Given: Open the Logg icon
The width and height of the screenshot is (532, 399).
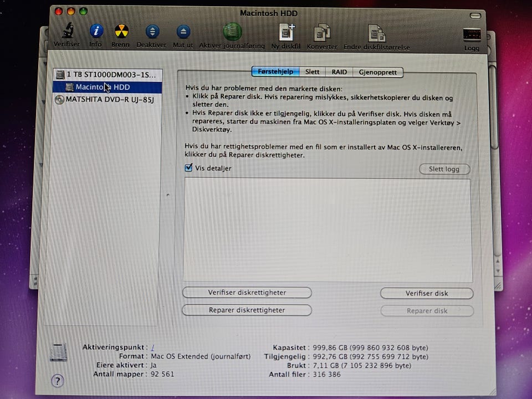Looking at the screenshot, I should click(472, 35).
